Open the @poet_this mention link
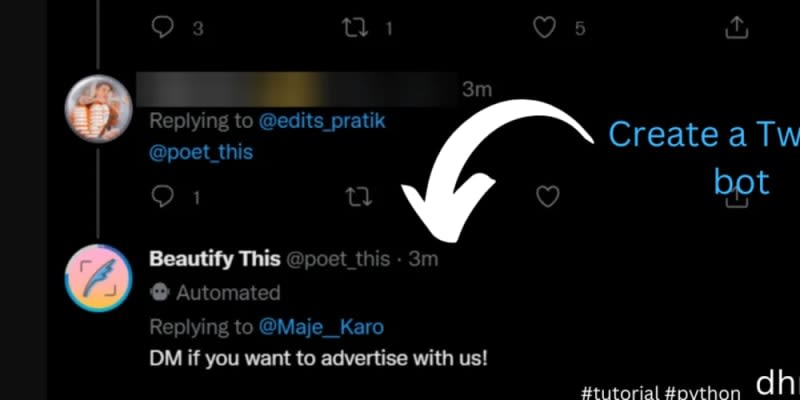The height and width of the screenshot is (400, 800). [x=201, y=152]
